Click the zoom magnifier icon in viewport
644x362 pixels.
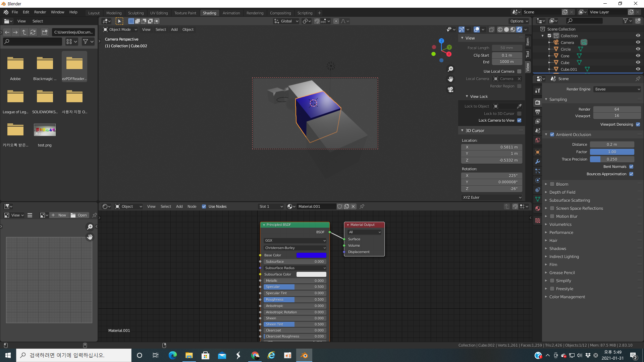(450, 69)
